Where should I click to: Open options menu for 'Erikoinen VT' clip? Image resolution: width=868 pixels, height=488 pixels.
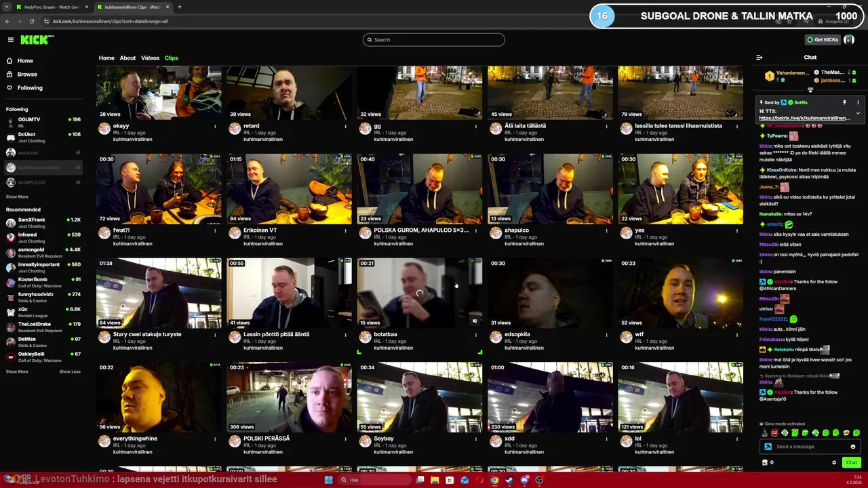pos(345,230)
